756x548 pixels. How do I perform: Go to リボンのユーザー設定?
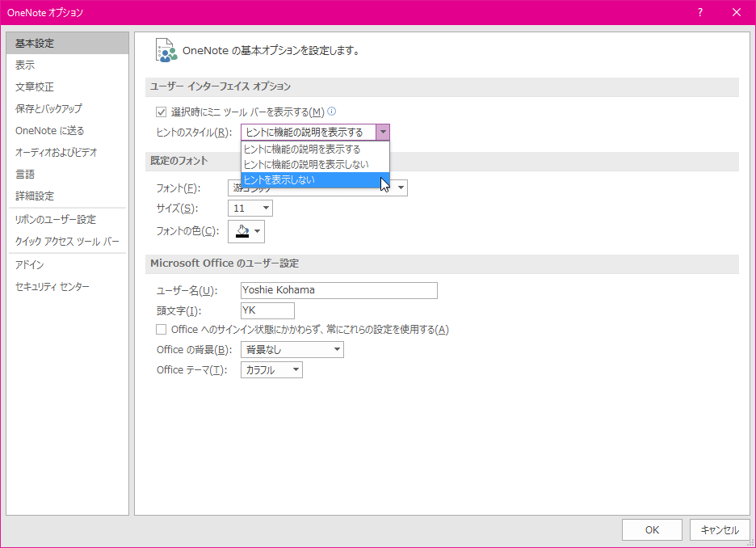coord(68,220)
